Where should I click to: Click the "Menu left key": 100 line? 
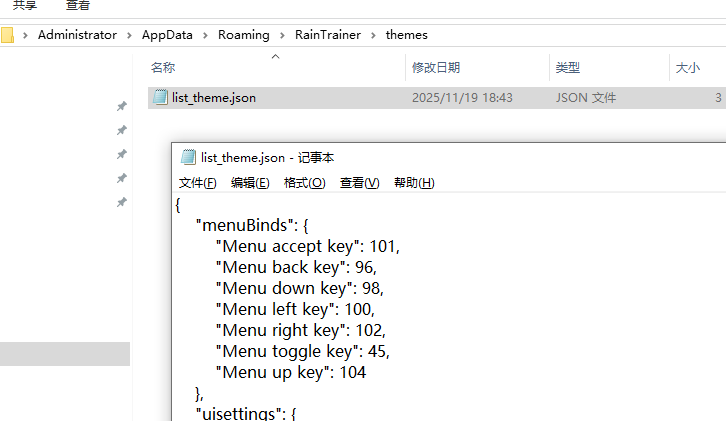point(295,309)
